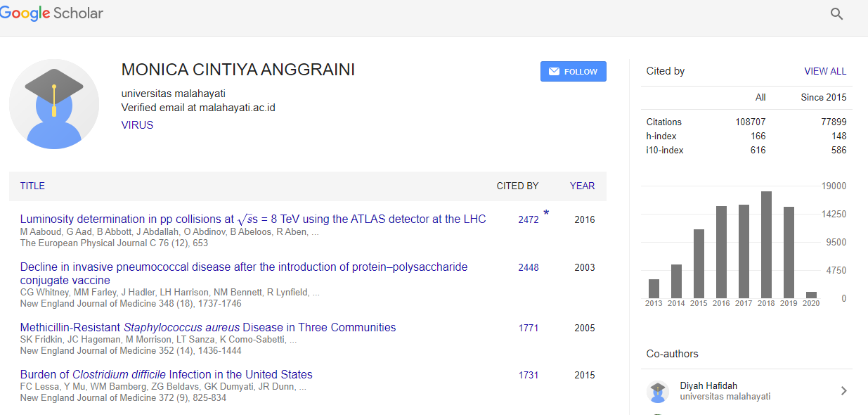This screenshot has width=868, height=415.
Task: Sort publications by Year column
Action: click(x=582, y=186)
